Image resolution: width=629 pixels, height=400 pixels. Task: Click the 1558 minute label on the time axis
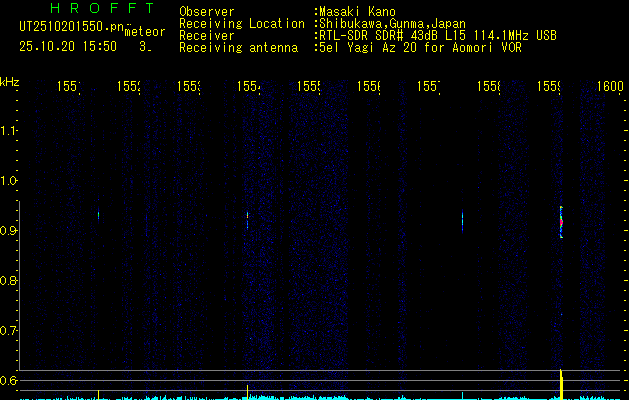pos(489,86)
